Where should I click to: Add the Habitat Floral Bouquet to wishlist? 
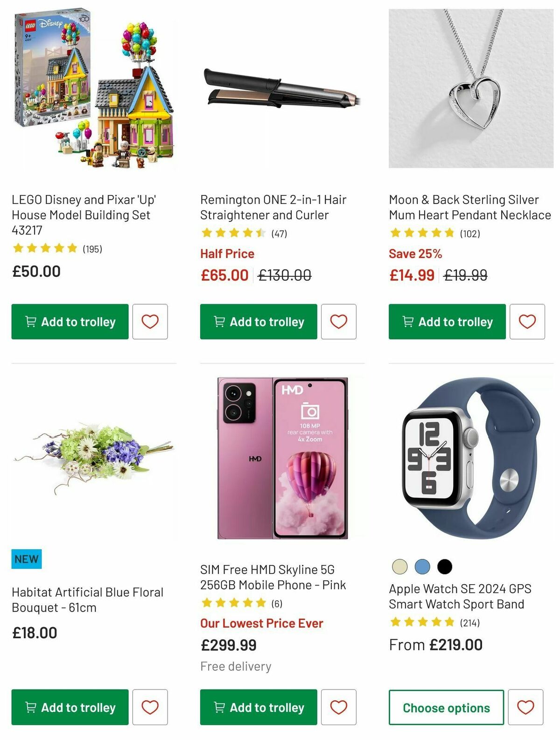pyautogui.click(x=149, y=707)
